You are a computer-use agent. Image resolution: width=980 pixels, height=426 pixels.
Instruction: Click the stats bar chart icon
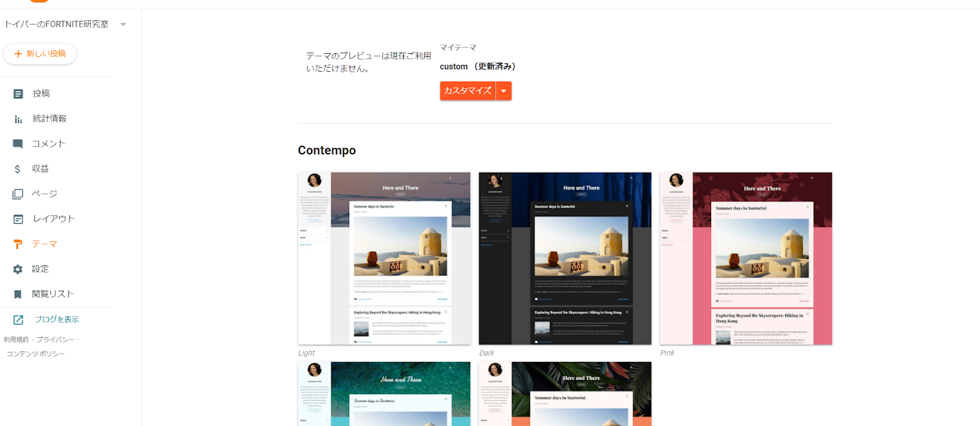tap(18, 119)
